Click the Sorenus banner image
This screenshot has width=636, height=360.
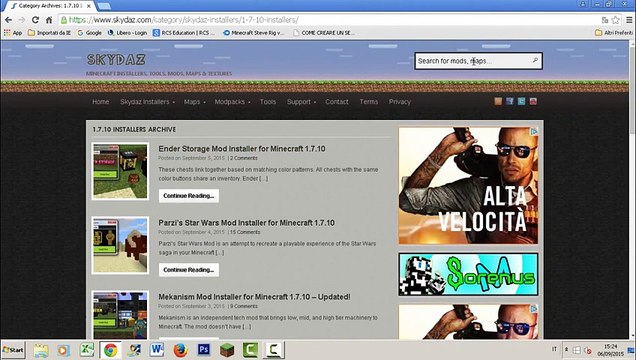[x=468, y=274]
